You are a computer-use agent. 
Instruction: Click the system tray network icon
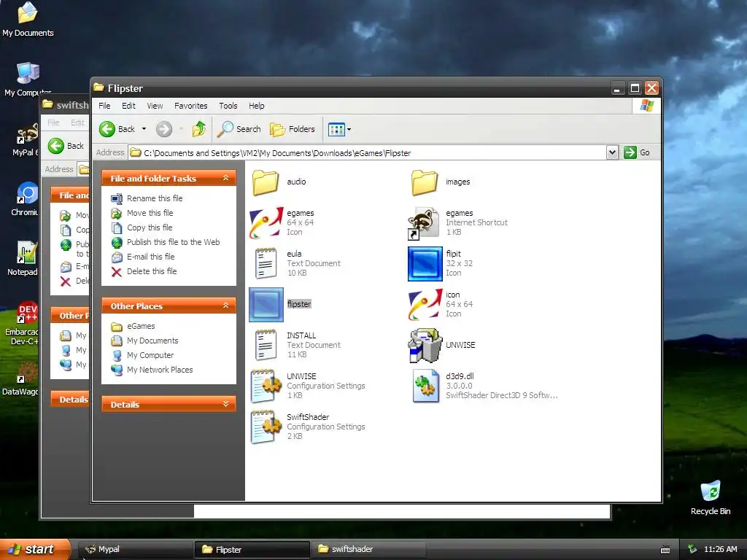tap(692, 549)
